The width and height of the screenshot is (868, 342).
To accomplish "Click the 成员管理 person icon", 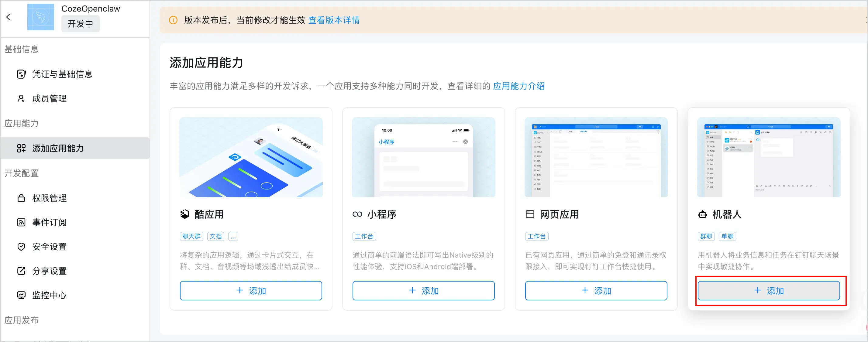I will pyautogui.click(x=21, y=98).
